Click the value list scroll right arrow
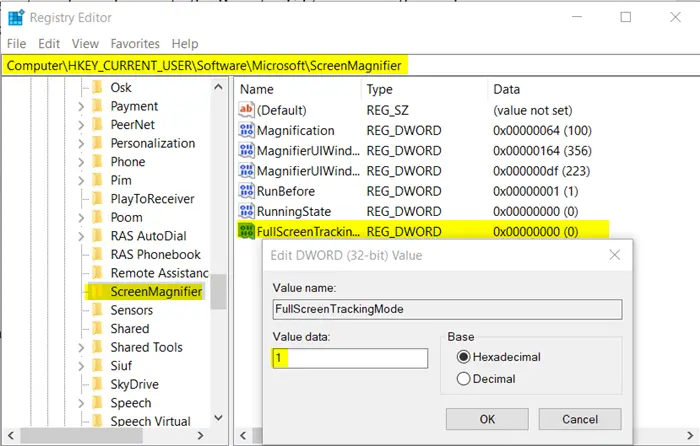 690,435
